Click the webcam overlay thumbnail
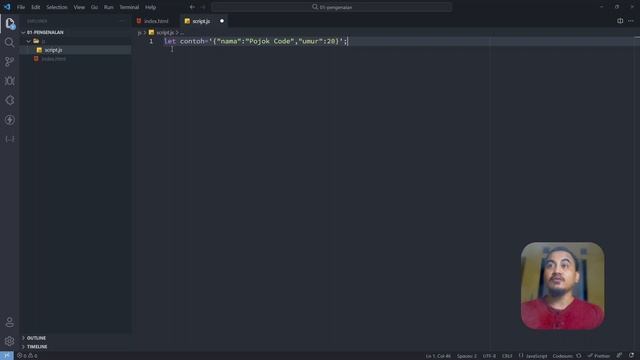The height and width of the screenshot is (360, 640). point(562,285)
